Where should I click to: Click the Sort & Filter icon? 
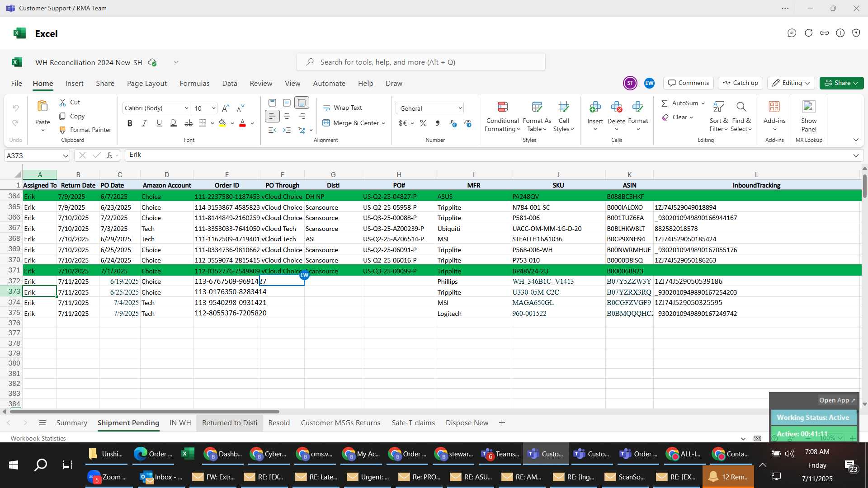pos(718,107)
